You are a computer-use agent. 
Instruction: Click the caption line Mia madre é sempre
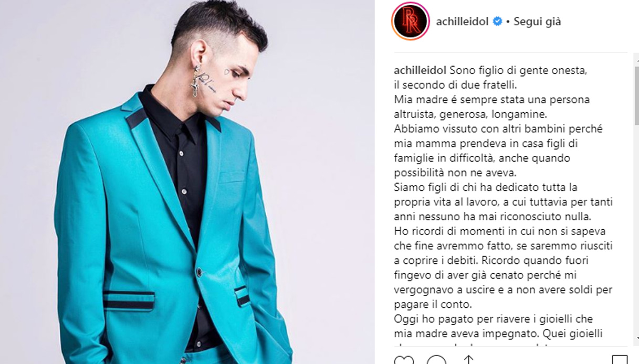[x=491, y=100]
